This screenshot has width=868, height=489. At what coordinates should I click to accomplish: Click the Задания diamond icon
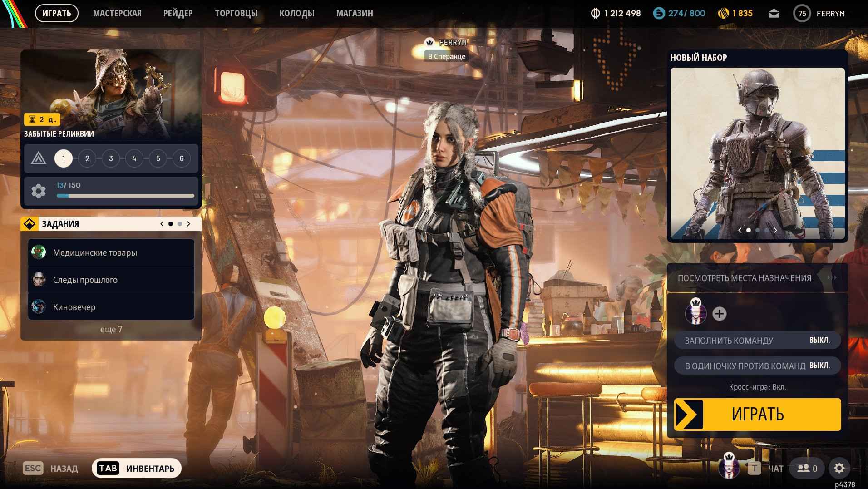coord(30,224)
